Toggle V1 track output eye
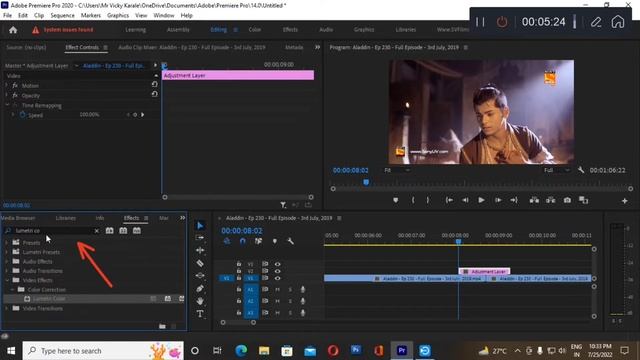 point(278,278)
